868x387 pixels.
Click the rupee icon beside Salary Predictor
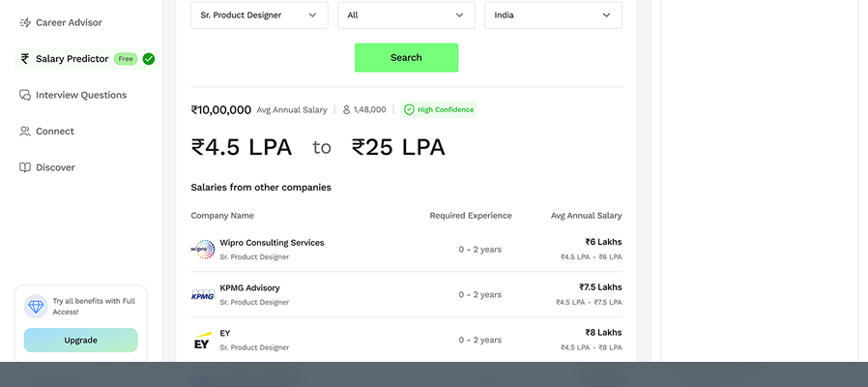25,59
